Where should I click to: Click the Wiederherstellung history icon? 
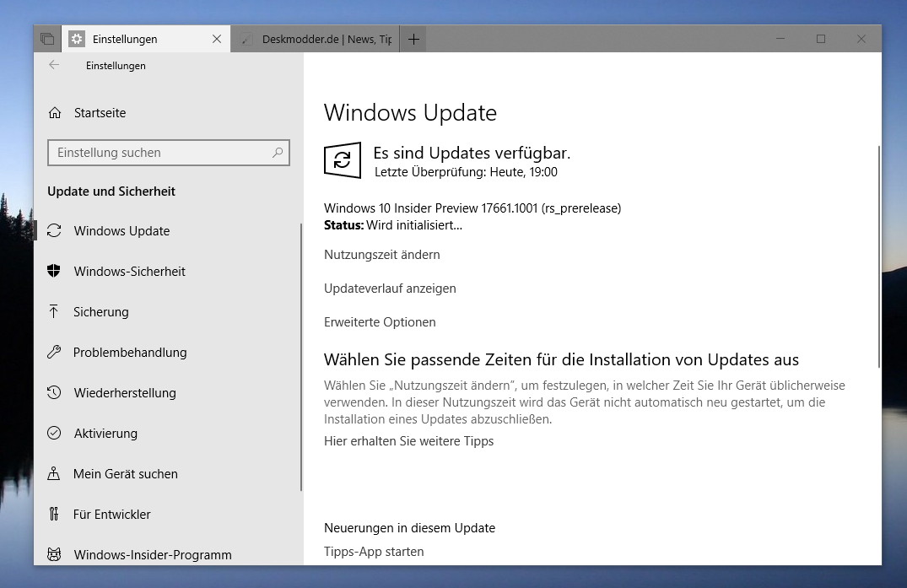54,392
